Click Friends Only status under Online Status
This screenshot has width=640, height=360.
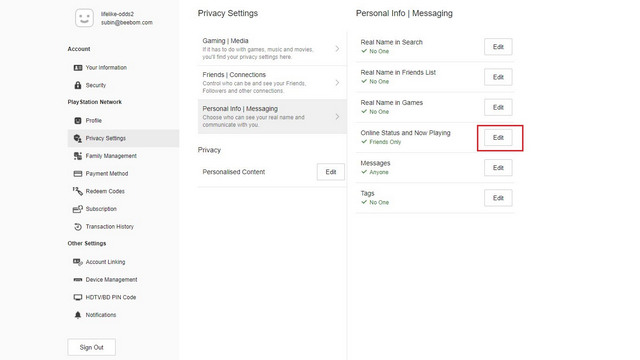(x=385, y=142)
